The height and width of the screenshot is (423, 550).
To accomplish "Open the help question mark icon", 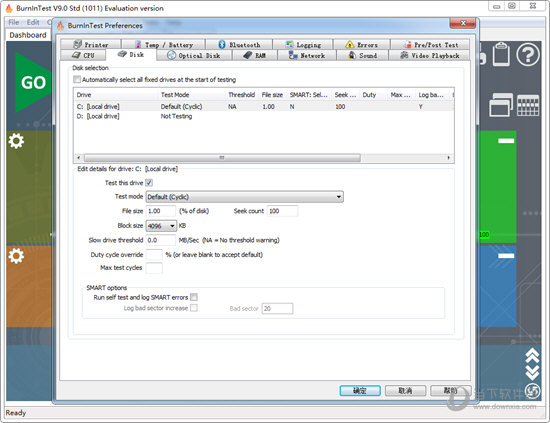I will pos(528,54).
